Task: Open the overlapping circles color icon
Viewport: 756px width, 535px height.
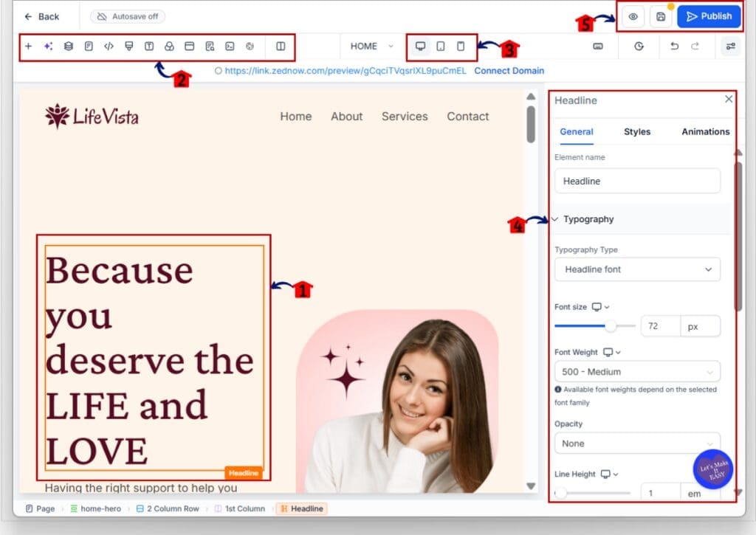Action: (169, 46)
